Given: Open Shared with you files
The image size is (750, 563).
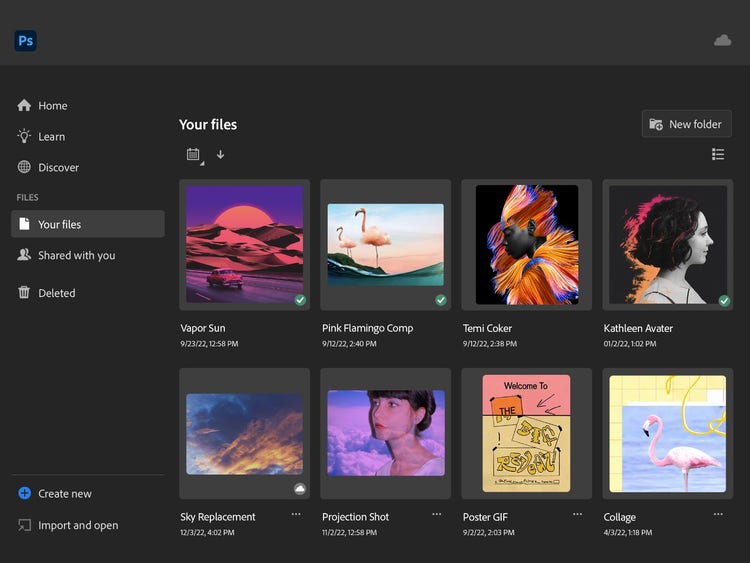Looking at the screenshot, I should click(x=76, y=255).
